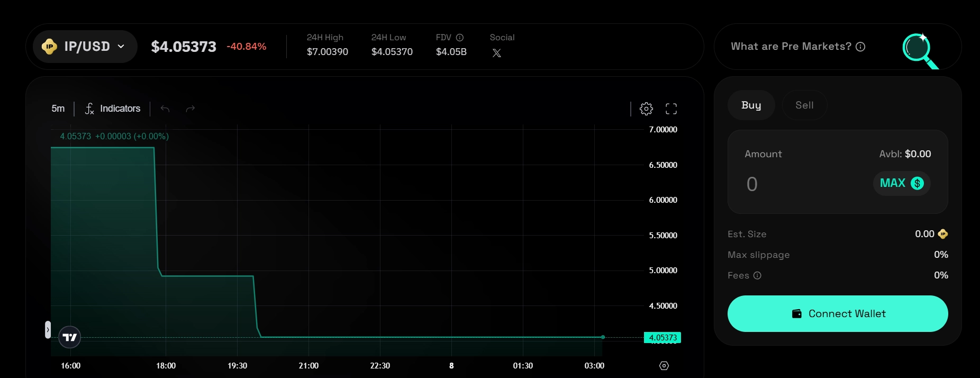The height and width of the screenshot is (378, 980).
Task: Click the TradingView logo badge
Action: click(69, 337)
